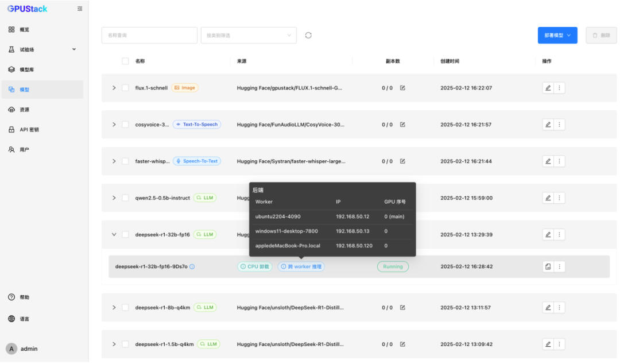Click the edit pencil for deepseek-r1-1.5b-q4km
Viewport: 620px width, 364px height.
click(x=548, y=344)
